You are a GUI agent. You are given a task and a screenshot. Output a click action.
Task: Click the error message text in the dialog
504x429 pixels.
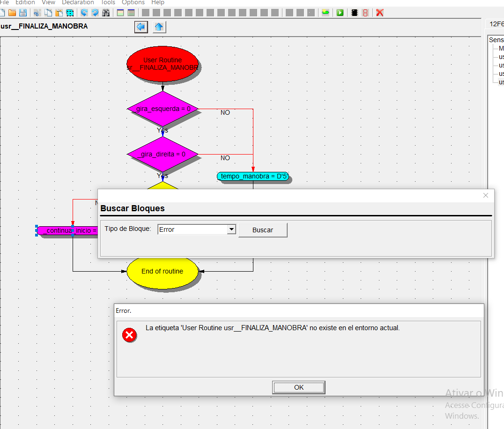(273, 328)
